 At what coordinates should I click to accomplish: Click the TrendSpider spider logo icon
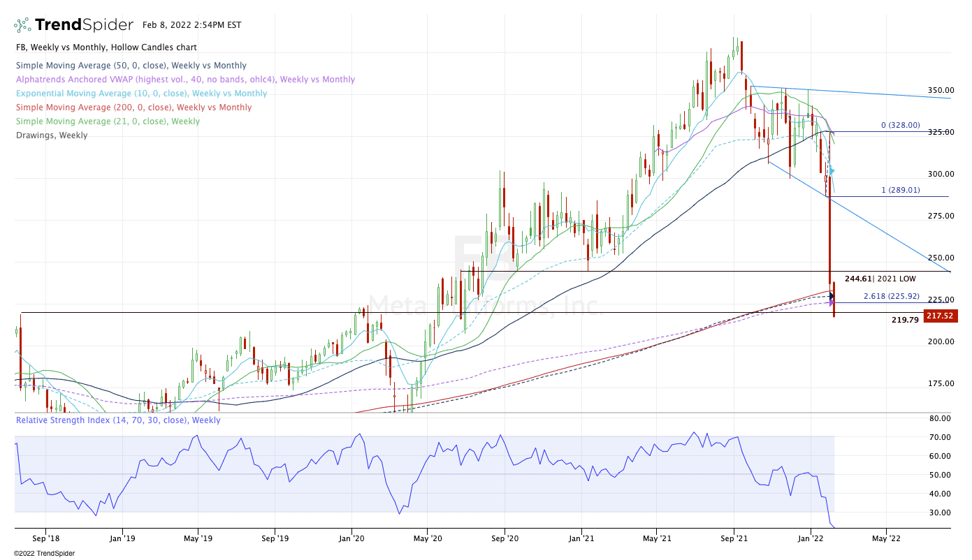[22, 25]
